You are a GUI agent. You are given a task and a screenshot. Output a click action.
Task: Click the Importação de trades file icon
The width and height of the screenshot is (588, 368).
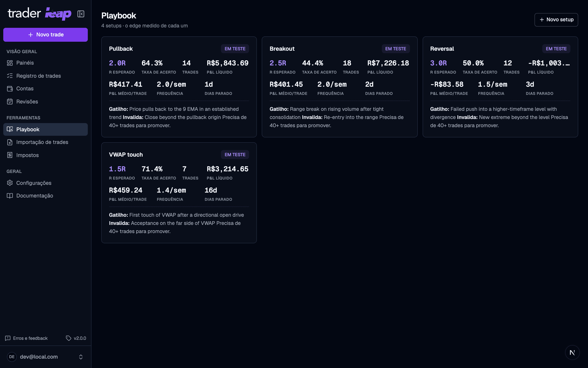coord(10,142)
